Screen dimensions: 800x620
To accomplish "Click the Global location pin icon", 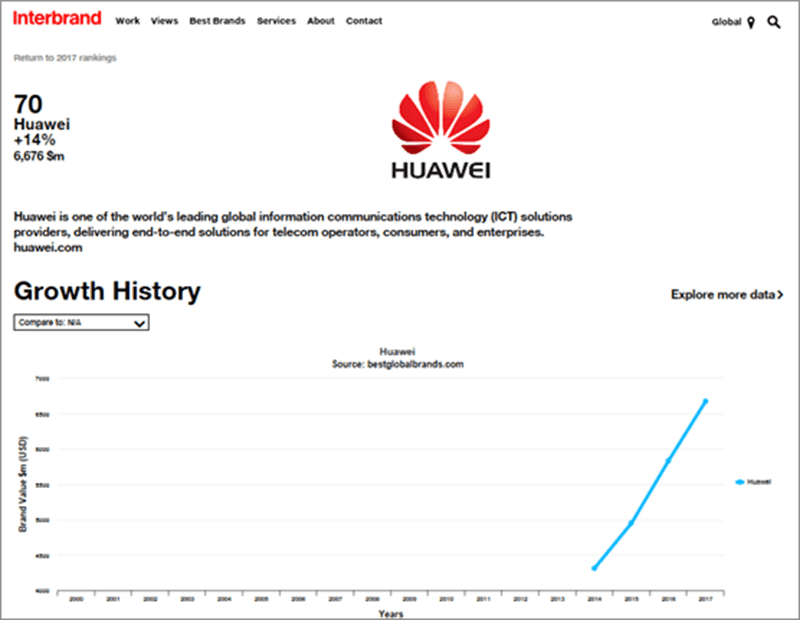I will [x=751, y=22].
